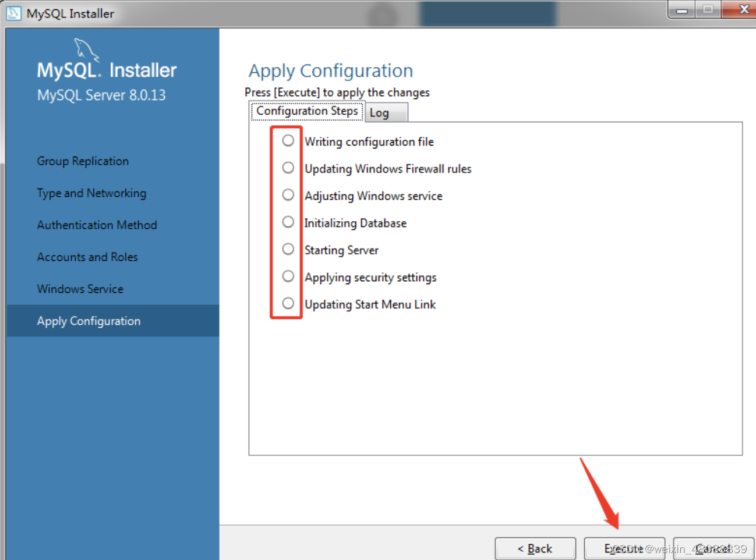Click the 'Writing configuration file' text
756x560 pixels.
(369, 141)
